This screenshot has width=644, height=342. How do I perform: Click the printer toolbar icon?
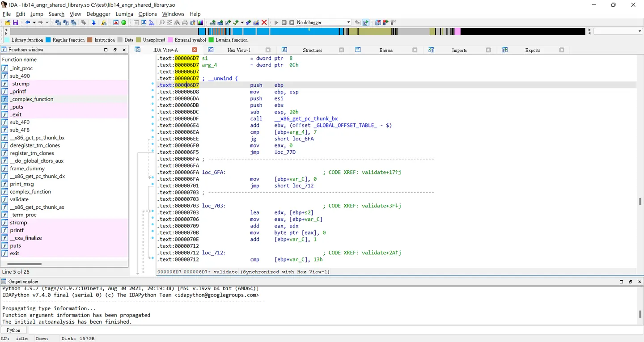click(185, 22)
